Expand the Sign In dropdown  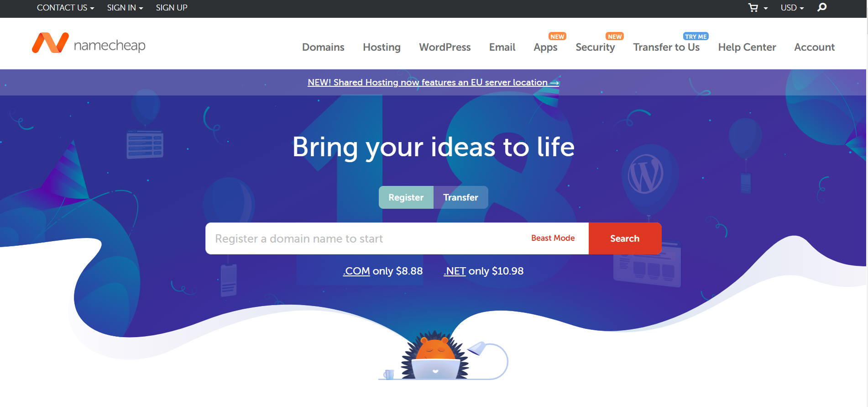tap(125, 8)
